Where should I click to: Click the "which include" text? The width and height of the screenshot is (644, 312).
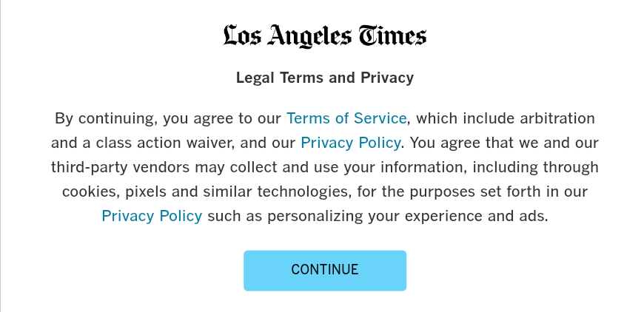coord(461,118)
